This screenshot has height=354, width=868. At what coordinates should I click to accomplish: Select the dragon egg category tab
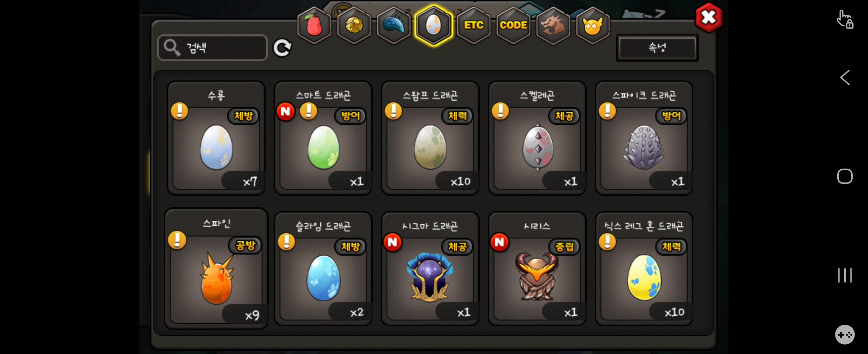click(434, 25)
